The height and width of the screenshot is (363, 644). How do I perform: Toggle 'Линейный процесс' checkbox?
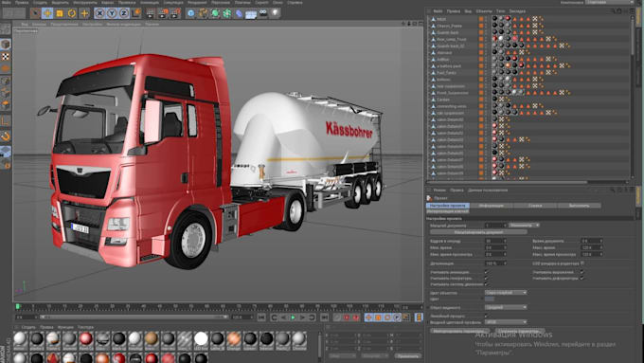click(x=486, y=317)
